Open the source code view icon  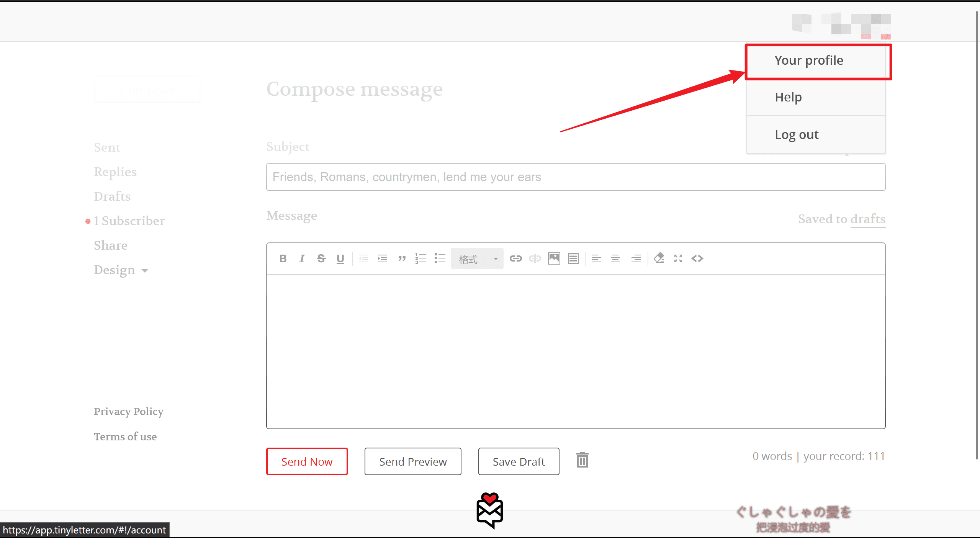697,259
